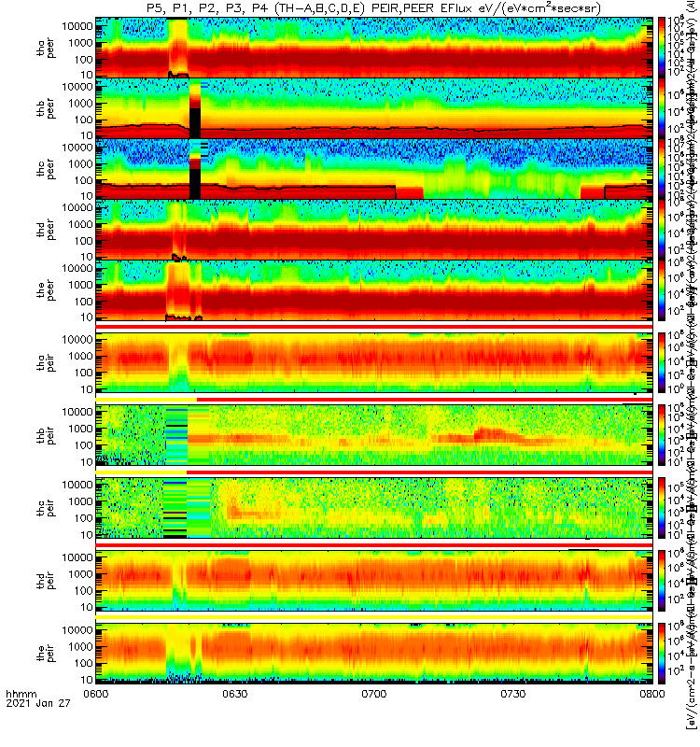Click the 10000 tick label on thb peir axis
700x747 pixels.
(x=77, y=412)
